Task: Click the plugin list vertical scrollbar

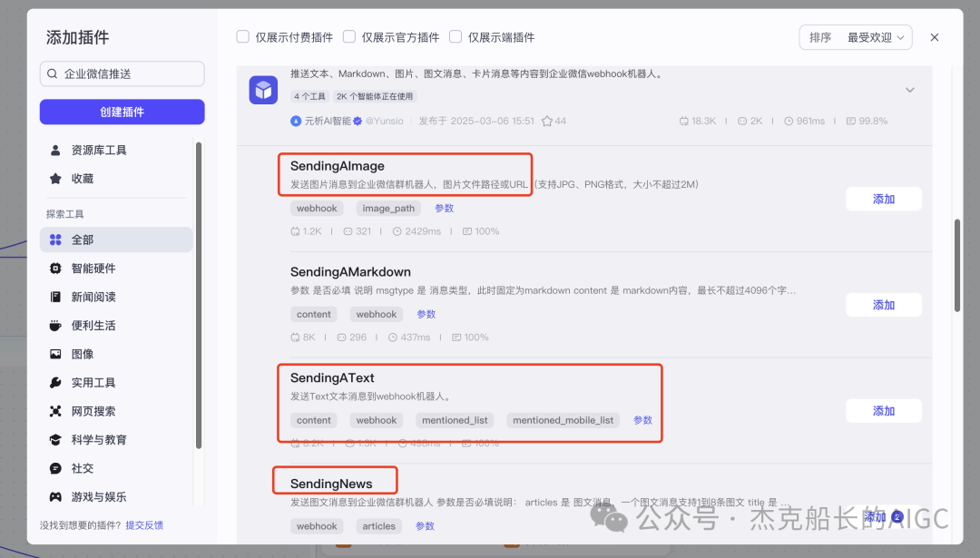Action: 957,266
